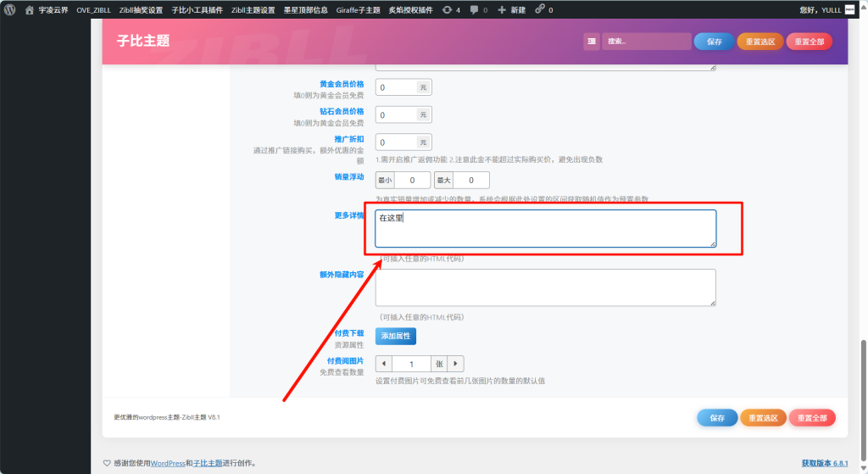Open the WordPress logo menu

coord(9,9)
